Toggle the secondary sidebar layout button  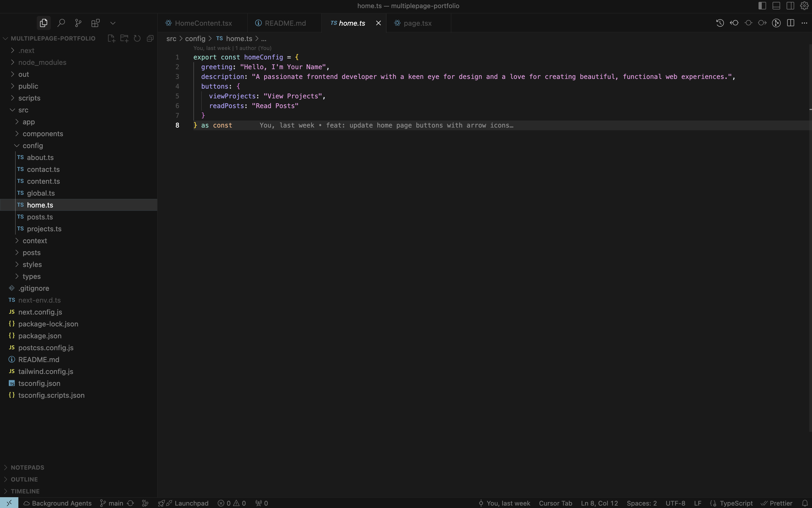pos(790,6)
